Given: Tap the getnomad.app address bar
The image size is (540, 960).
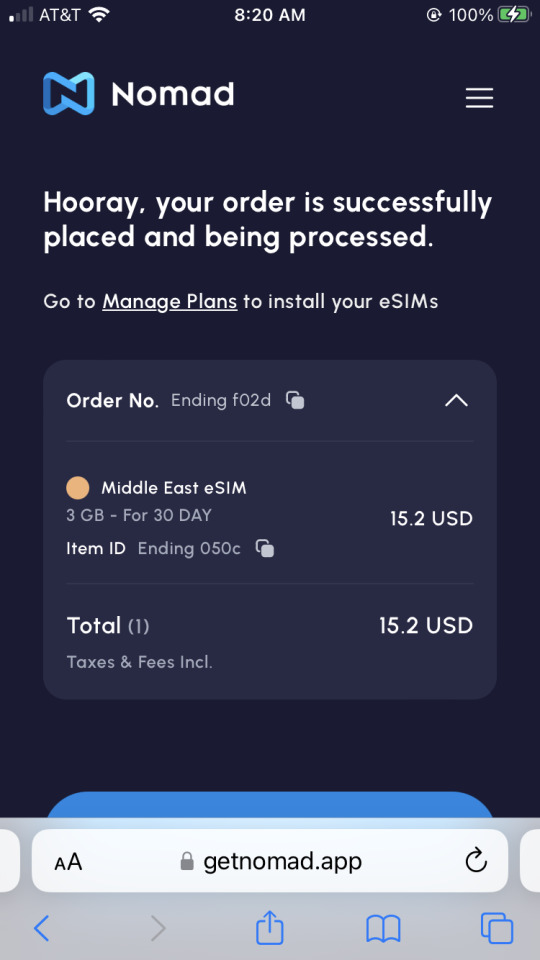Looking at the screenshot, I should point(270,861).
